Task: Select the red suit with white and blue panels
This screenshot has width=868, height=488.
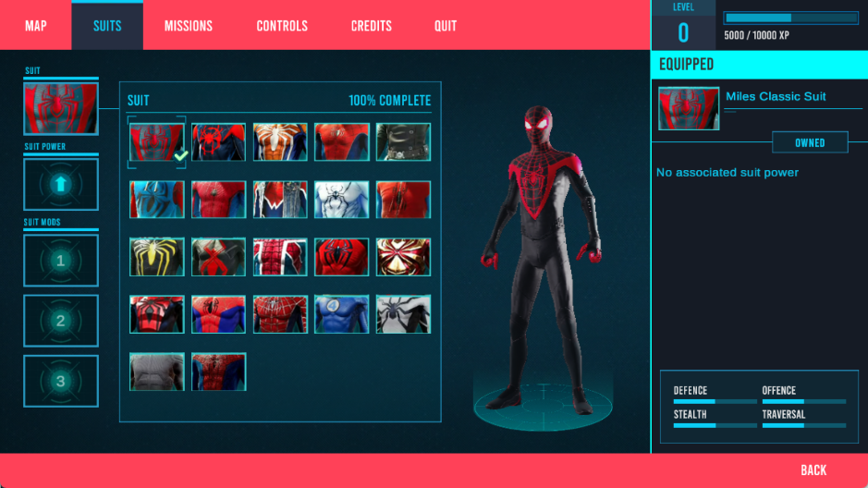Action: pos(280,257)
